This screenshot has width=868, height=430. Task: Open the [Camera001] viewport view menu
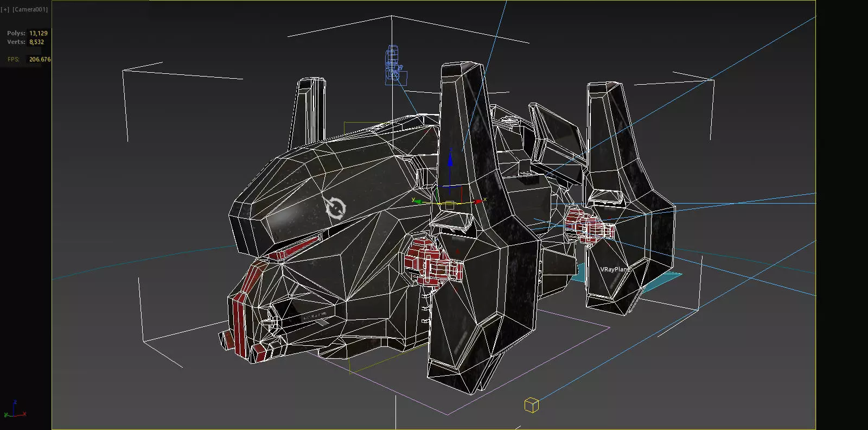[x=30, y=9]
